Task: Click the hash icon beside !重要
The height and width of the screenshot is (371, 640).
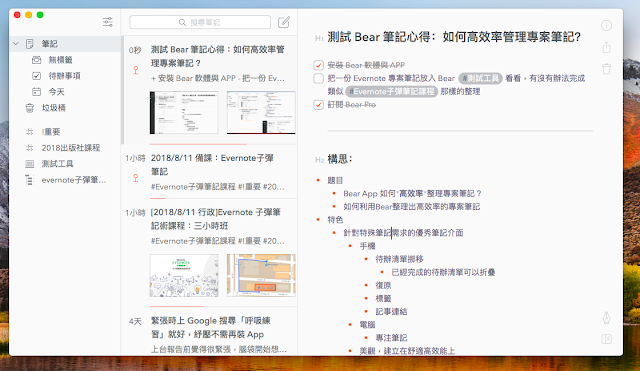Action: pyautogui.click(x=30, y=131)
